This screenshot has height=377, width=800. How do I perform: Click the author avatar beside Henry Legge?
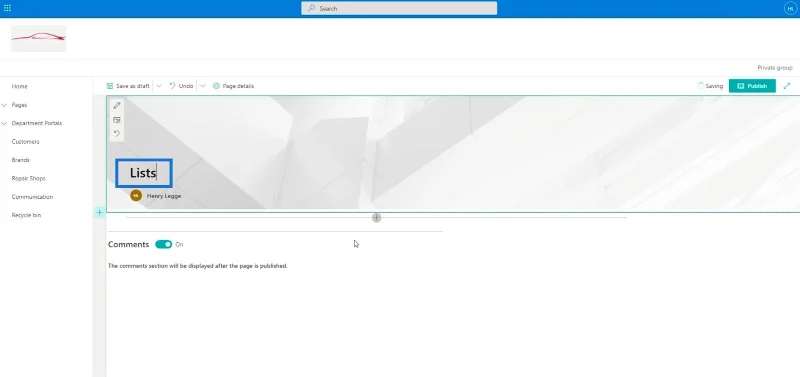point(136,195)
